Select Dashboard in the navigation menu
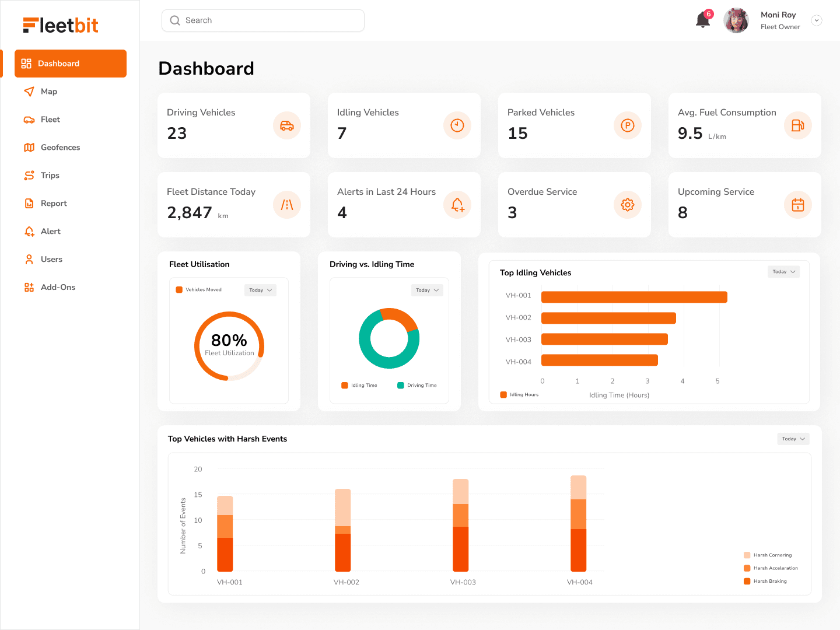The height and width of the screenshot is (630, 840). click(59, 63)
